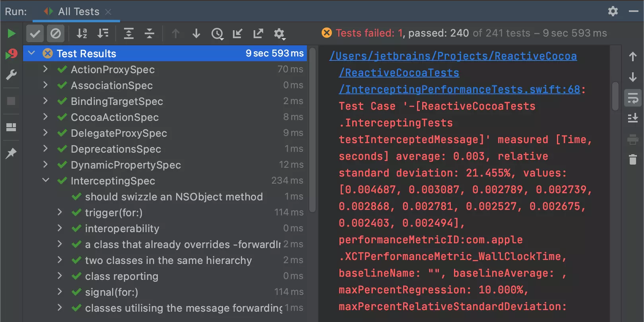The height and width of the screenshot is (322, 644).
Task: Open test history clock icon
Action: click(217, 34)
